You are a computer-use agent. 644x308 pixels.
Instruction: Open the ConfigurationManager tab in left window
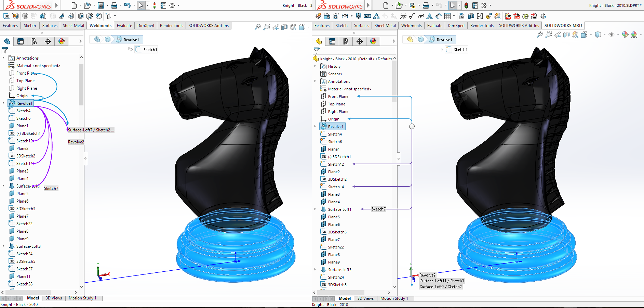pyautogui.click(x=34, y=41)
